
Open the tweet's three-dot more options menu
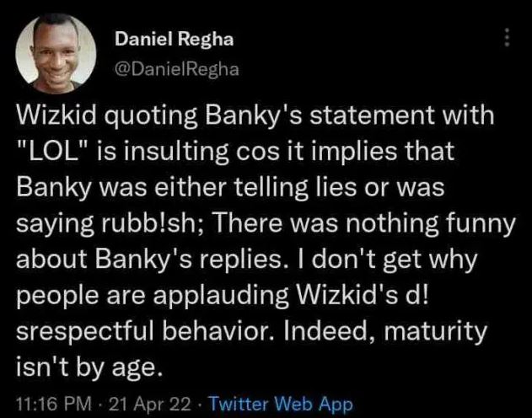(506, 39)
